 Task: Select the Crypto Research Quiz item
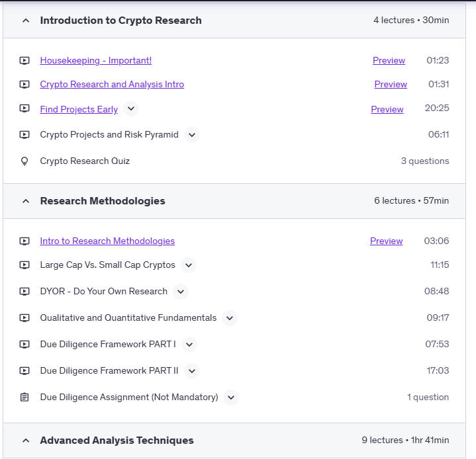[x=85, y=161]
